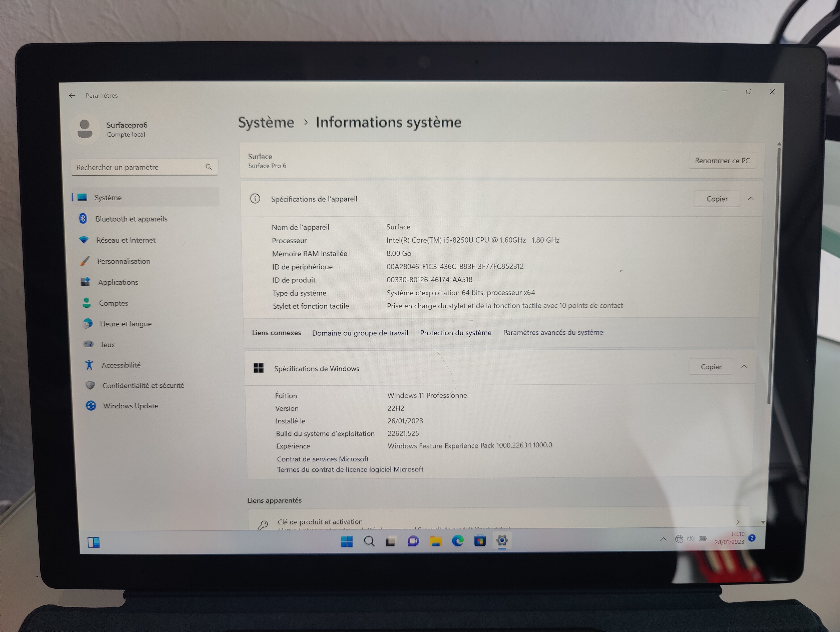Open the Widgets panel icon on taskbar

pyautogui.click(x=93, y=542)
